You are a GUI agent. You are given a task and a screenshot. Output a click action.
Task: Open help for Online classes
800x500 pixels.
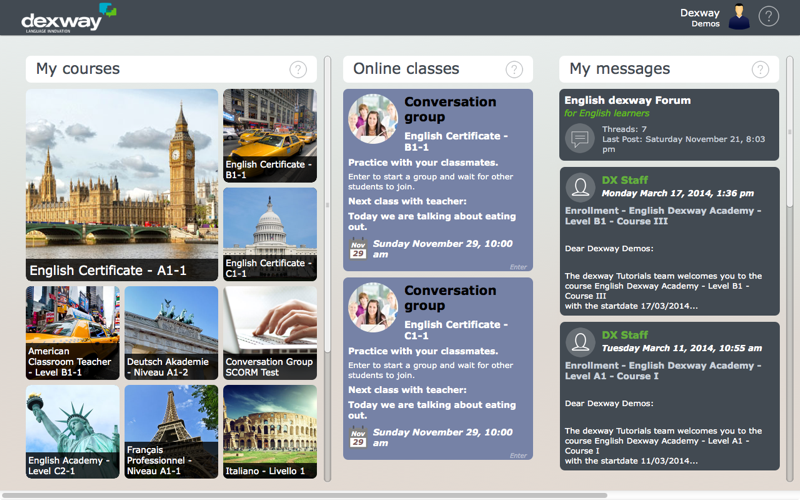[514, 69]
